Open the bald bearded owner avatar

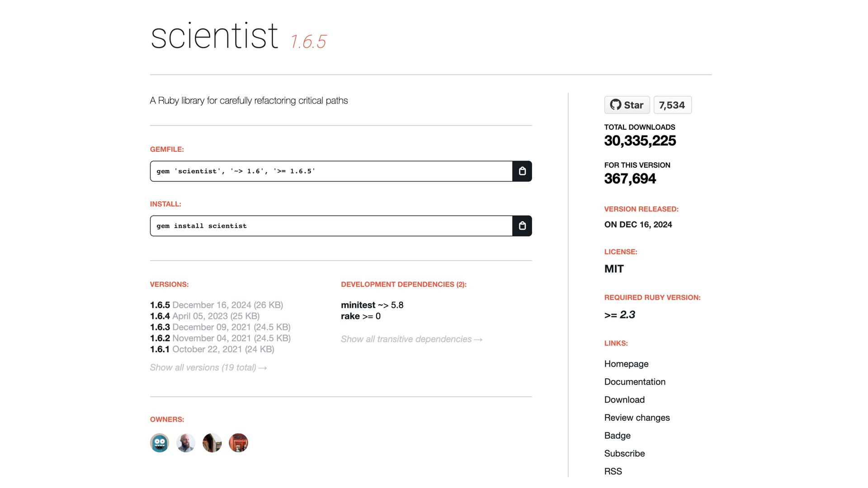coord(186,443)
